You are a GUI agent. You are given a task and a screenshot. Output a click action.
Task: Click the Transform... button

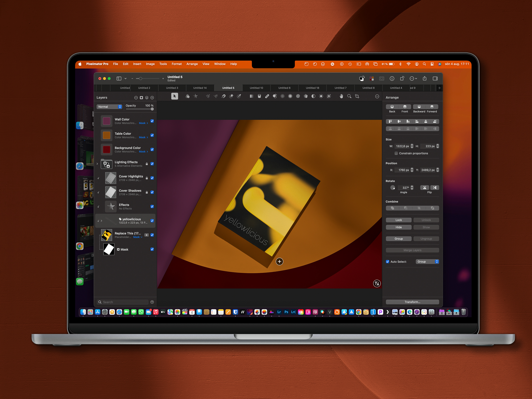coord(412,302)
